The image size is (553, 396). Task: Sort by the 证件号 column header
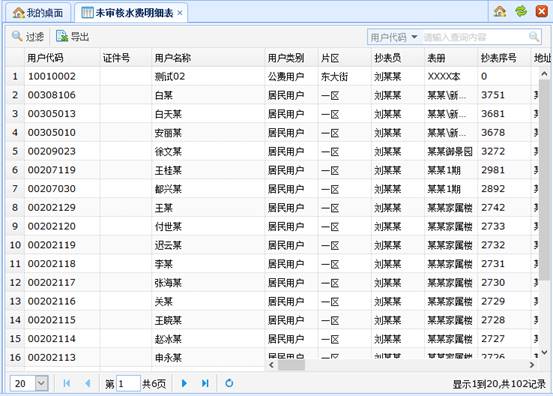click(x=126, y=57)
